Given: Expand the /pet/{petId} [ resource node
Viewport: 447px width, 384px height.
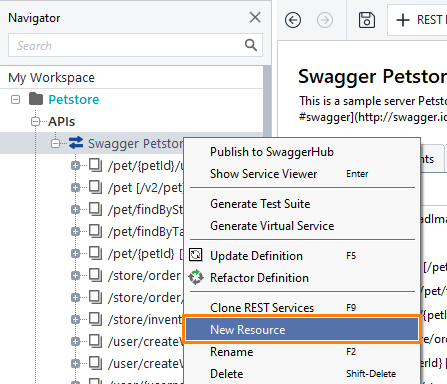Looking at the screenshot, I should click(76, 253).
